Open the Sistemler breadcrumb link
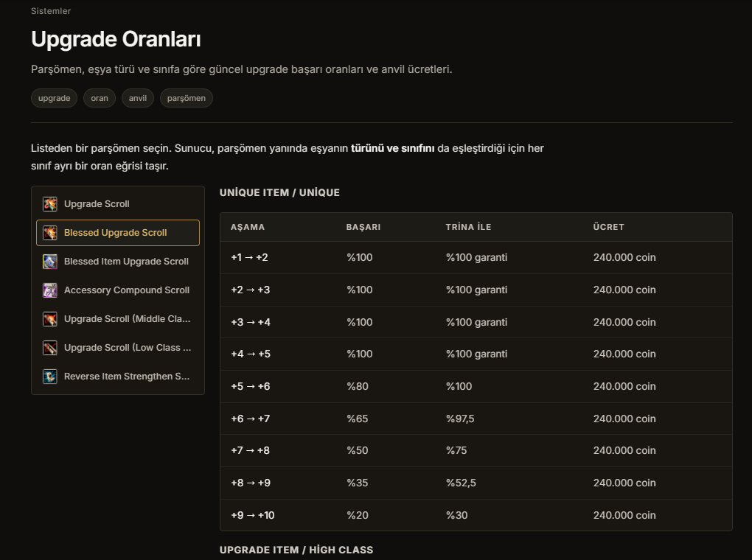 pos(51,11)
